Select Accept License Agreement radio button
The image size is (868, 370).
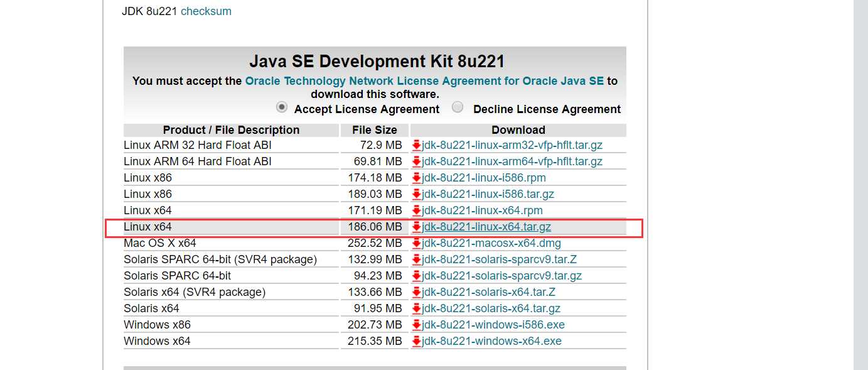click(x=282, y=107)
